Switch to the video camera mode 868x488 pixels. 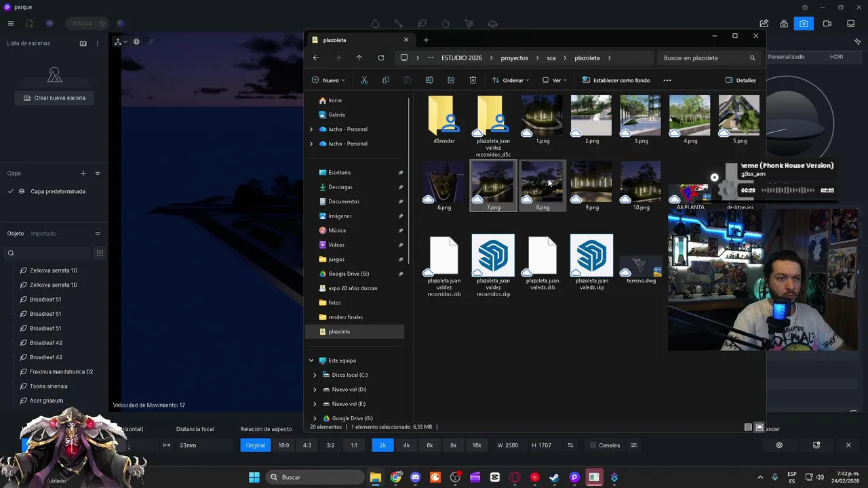pos(827,24)
